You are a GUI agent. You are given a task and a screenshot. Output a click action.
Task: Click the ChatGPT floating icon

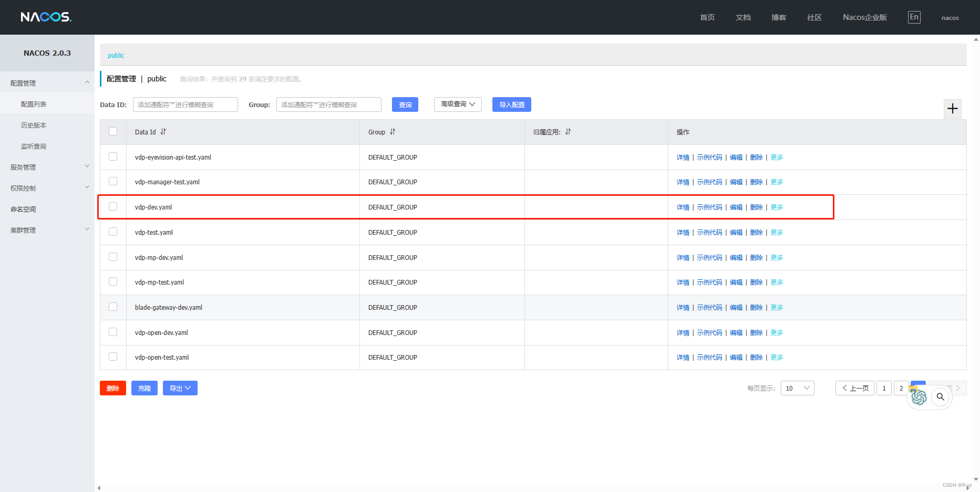[919, 397]
